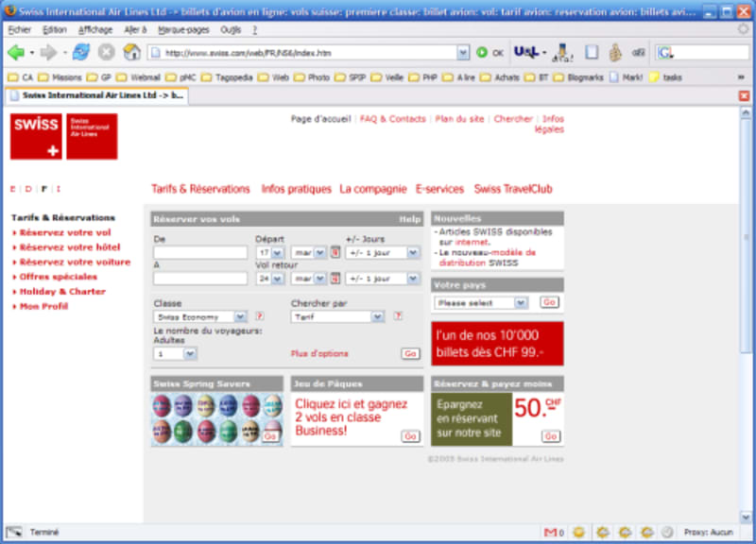Click the help question mark beside Classe
The image size is (756, 544).
click(x=259, y=316)
